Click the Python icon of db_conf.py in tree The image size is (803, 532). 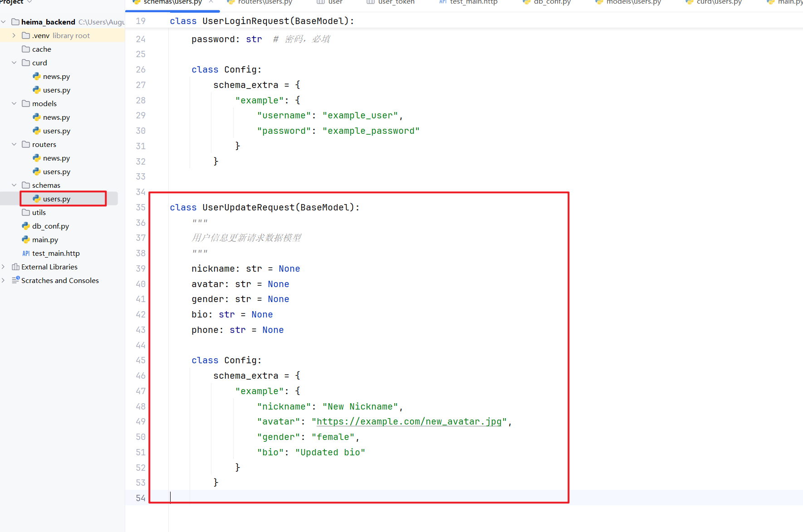point(26,226)
